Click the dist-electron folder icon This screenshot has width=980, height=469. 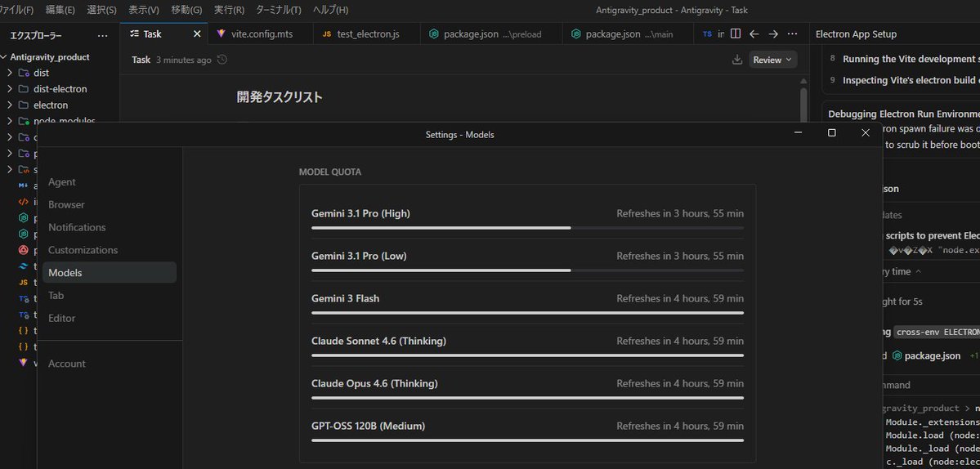tap(24, 89)
